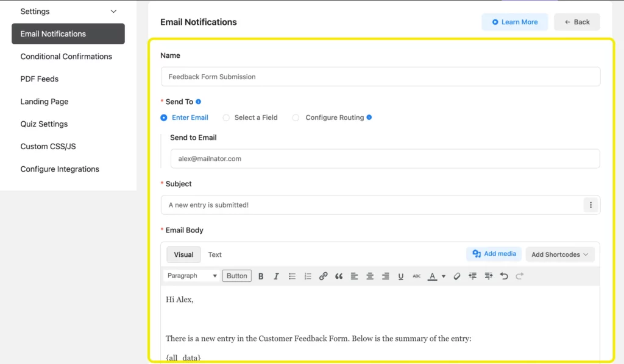The height and width of the screenshot is (364, 624).
Task: Clear formatting with eraser icon
Action: [457, 276]
